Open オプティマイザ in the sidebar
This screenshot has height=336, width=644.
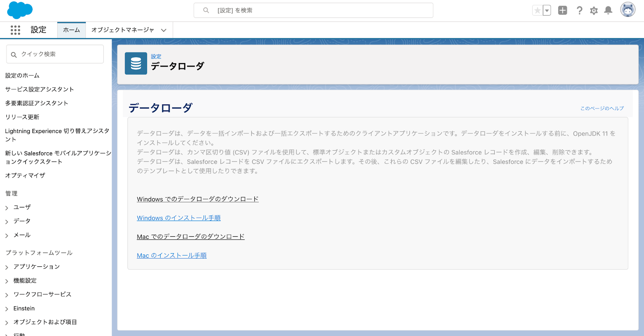pyautogui.click(x=25, y=175)
